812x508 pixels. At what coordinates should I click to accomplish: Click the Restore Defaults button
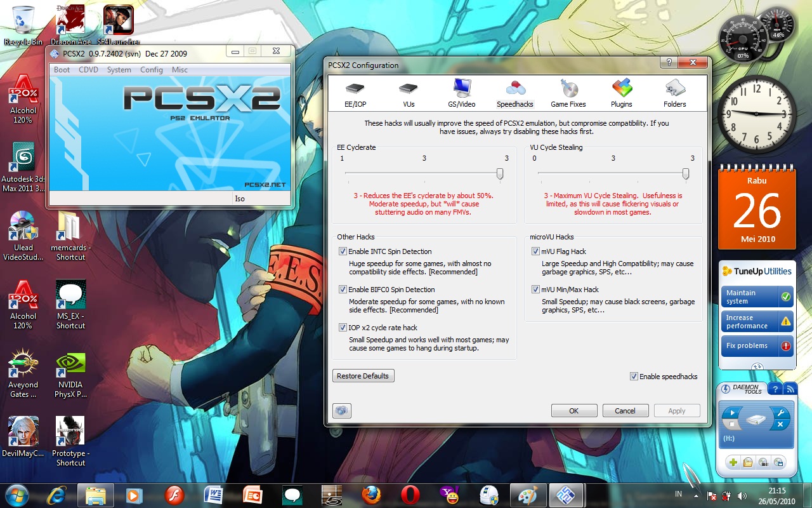pos(363,376)
